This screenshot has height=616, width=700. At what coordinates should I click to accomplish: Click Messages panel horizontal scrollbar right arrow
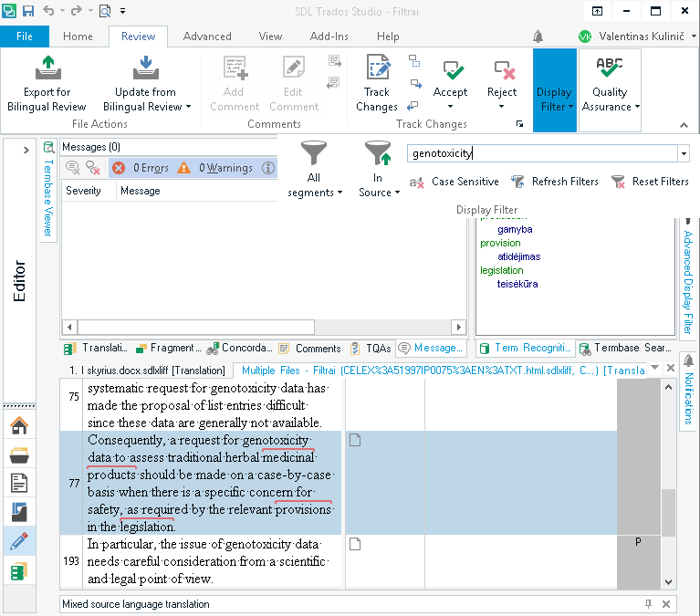pyautogui.click(x=458, y=328)
